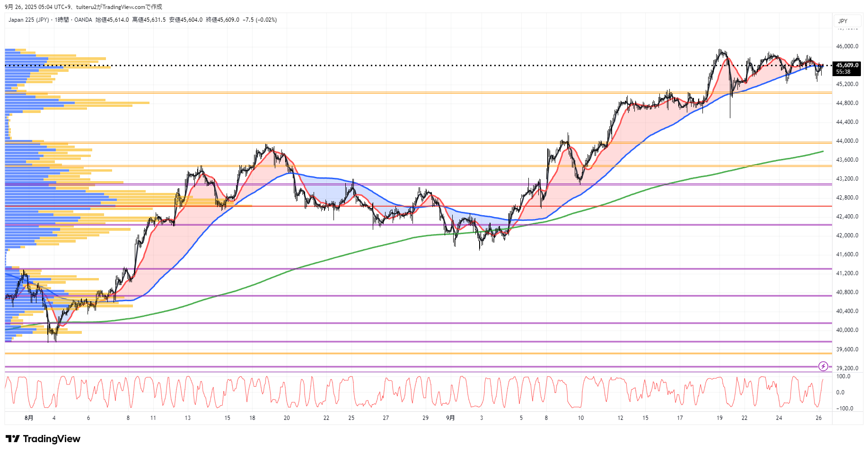Click the Japan 225 (JPY) symbol title
Image resolution: width=868 pixels, height=453 pixels.
coord(28,20)
